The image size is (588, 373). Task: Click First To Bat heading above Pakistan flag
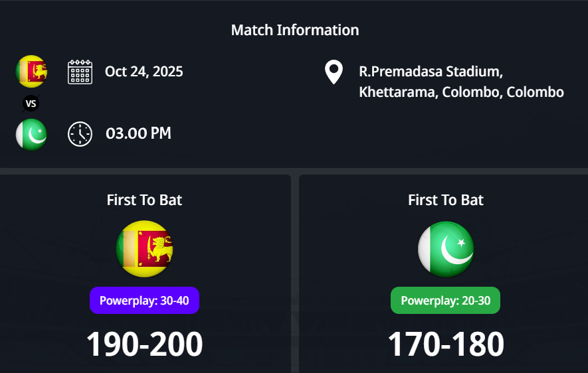[446, 200]
